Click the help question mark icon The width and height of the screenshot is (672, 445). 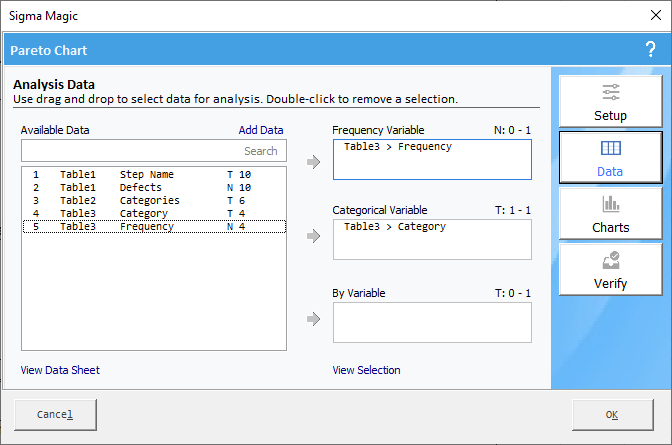(x=650, y=50)
